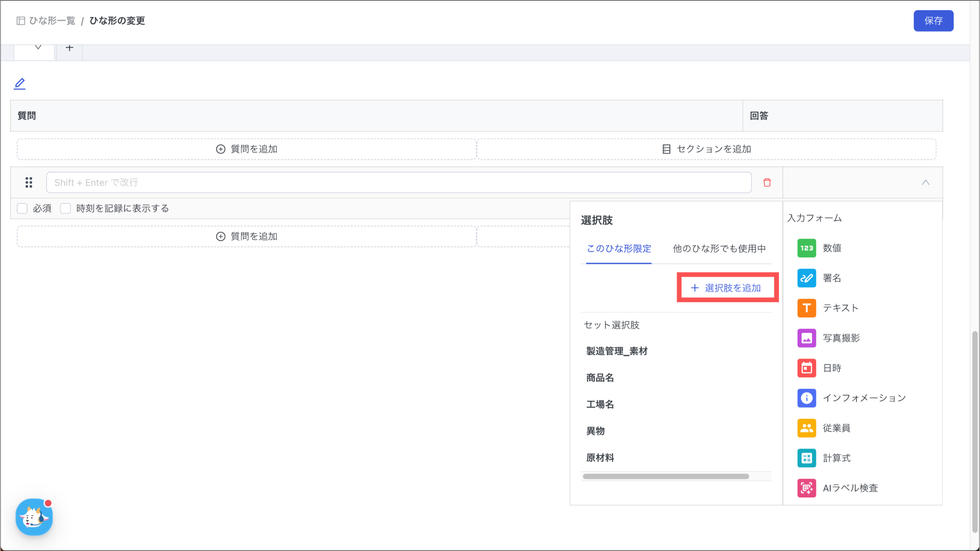Screen dimensions: 980x551
Task: Select the 数値 numeric input icon
Action: click(806, 248)
